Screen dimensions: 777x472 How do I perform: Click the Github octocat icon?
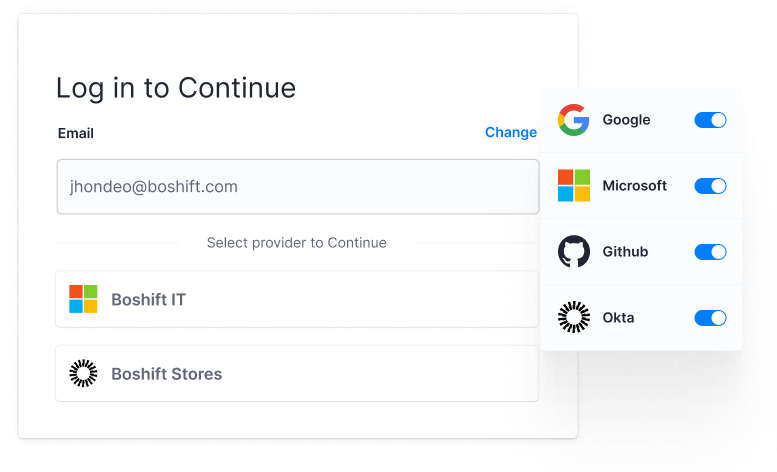574,252
